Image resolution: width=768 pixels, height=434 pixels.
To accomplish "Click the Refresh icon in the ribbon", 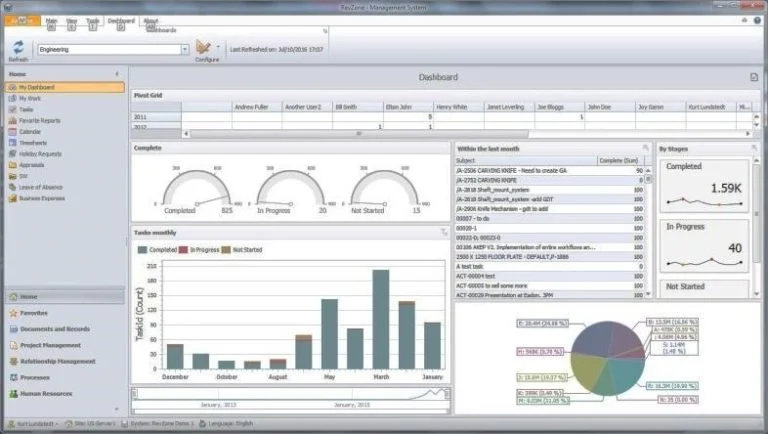I will coord(18,47).
